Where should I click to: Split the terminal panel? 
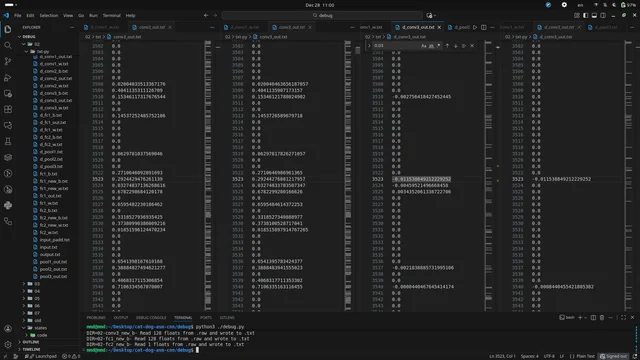click(593, 317)
